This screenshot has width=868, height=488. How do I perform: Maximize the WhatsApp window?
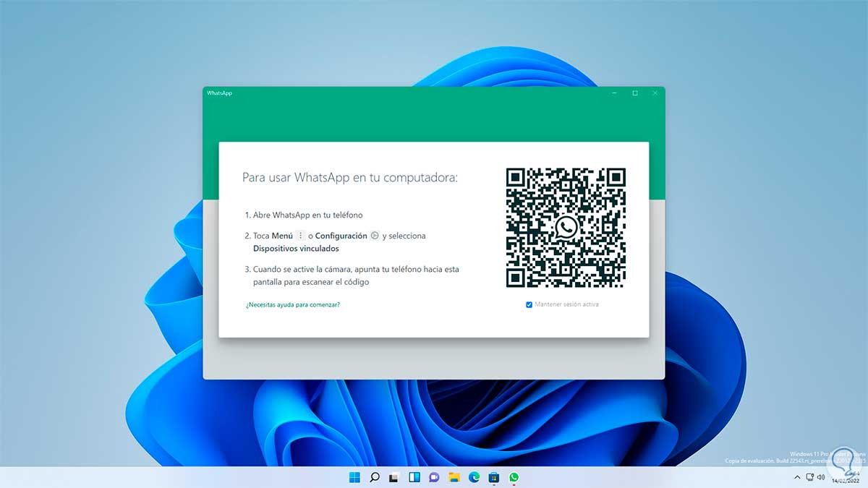(x=635, y=93)
